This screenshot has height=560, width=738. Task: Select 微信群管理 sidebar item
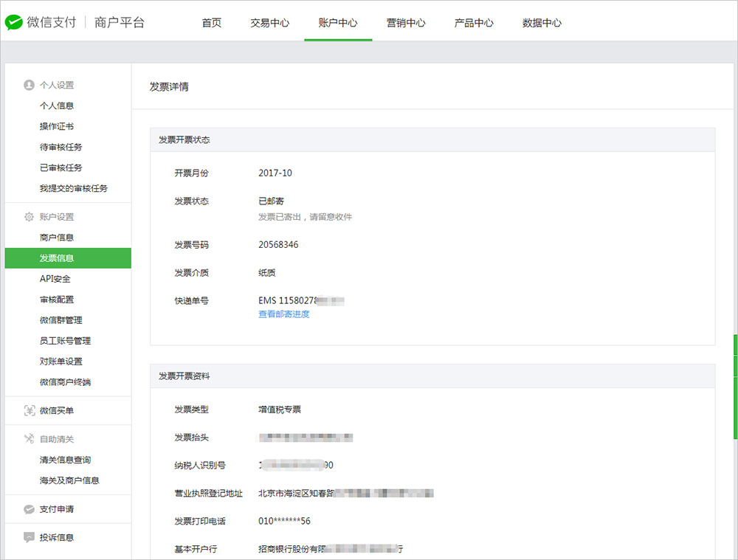[61, 320]
